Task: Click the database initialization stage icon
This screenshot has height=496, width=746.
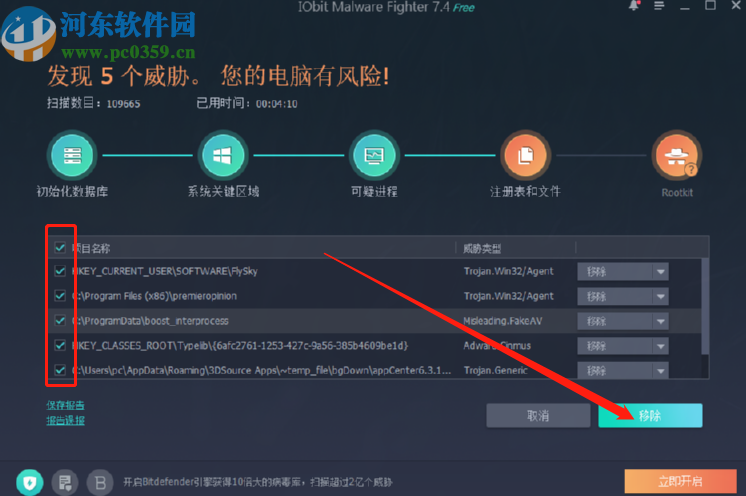Action: click(x=72, y=156)
